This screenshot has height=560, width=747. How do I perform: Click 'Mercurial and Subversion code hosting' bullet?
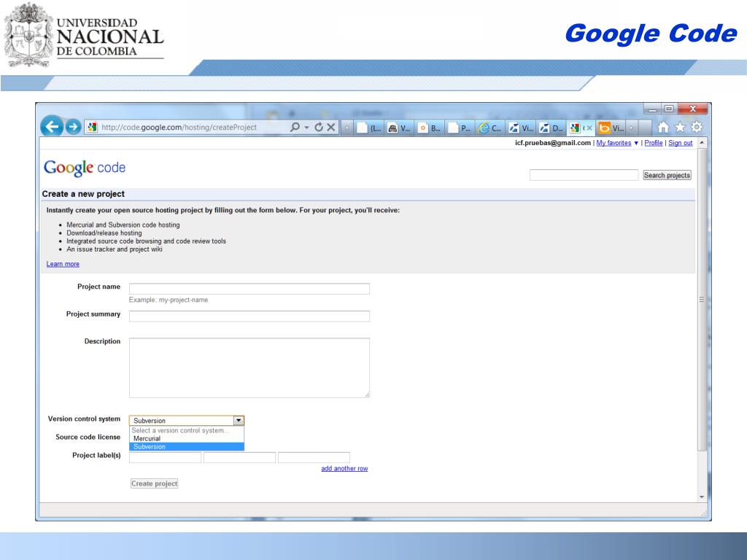[123, 225]
